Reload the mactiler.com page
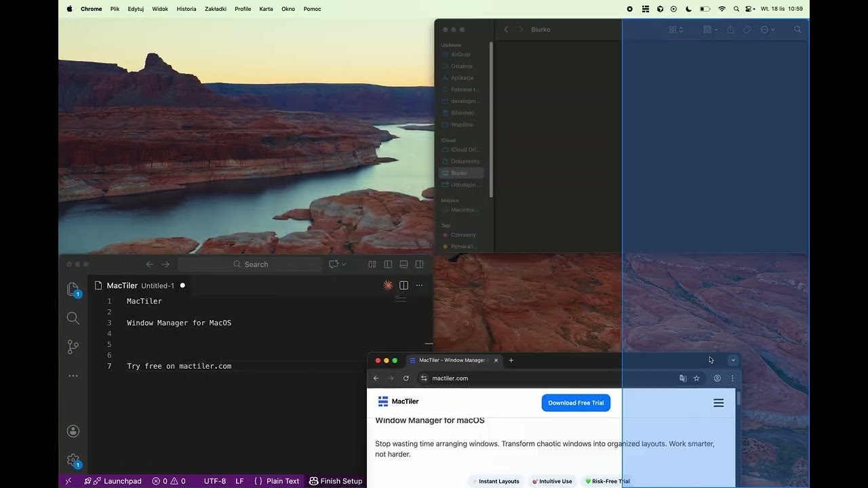Screen dimensions: 868x488 406,378
